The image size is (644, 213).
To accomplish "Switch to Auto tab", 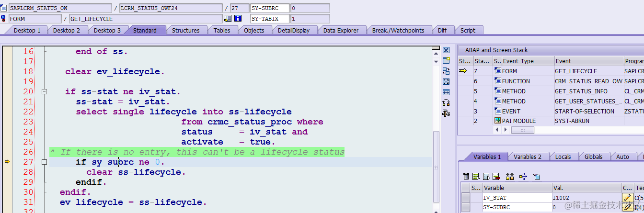I will tap(622, 157).
